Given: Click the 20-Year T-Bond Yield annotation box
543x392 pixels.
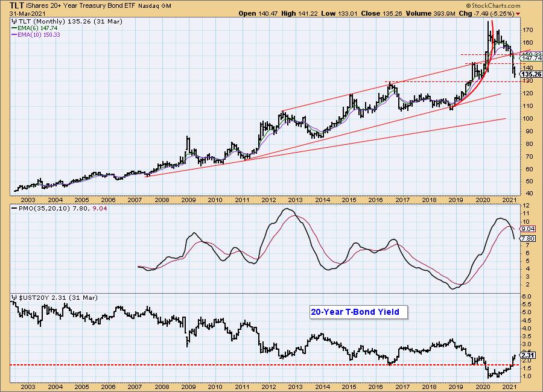Looking at the screenshot, I should pos(358,312).
